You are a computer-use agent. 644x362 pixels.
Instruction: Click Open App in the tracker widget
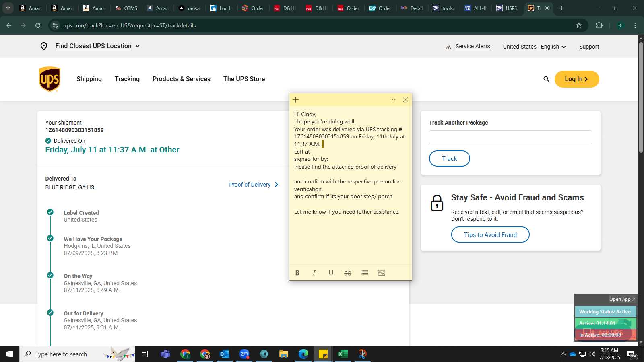[622, 299]
